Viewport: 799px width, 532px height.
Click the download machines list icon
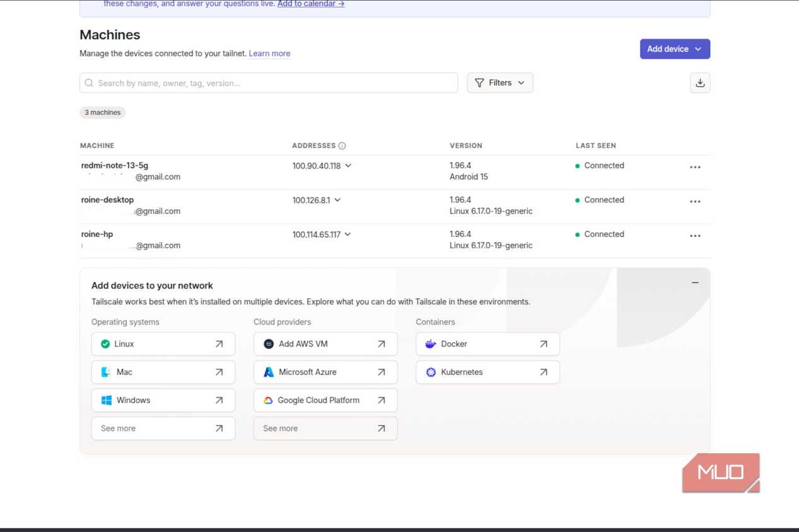(x=700, y=83)
